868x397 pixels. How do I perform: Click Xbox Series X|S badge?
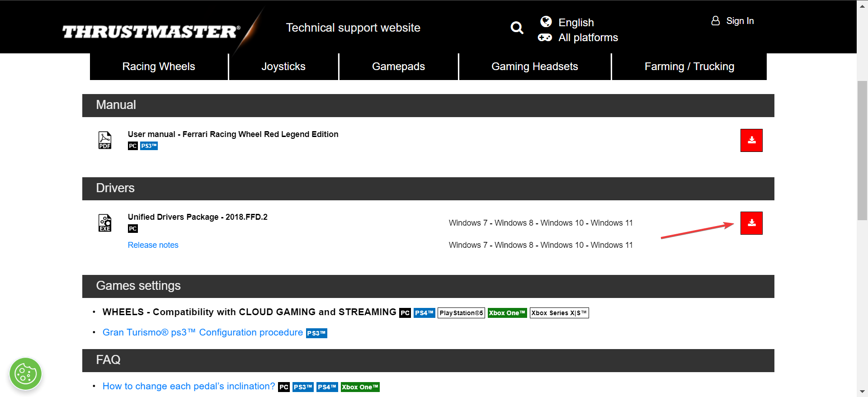(559, 313)
